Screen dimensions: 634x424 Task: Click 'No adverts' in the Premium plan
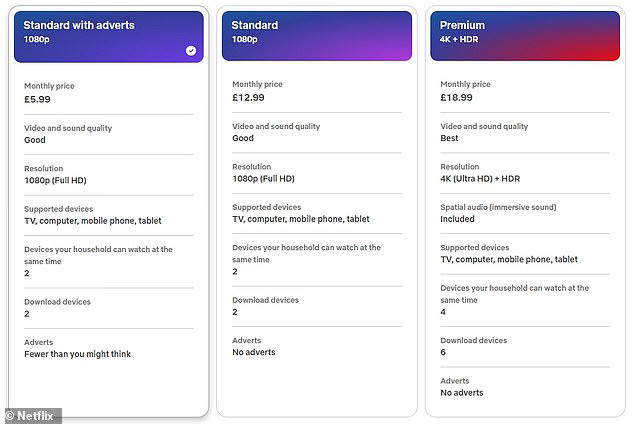(462, 393)
